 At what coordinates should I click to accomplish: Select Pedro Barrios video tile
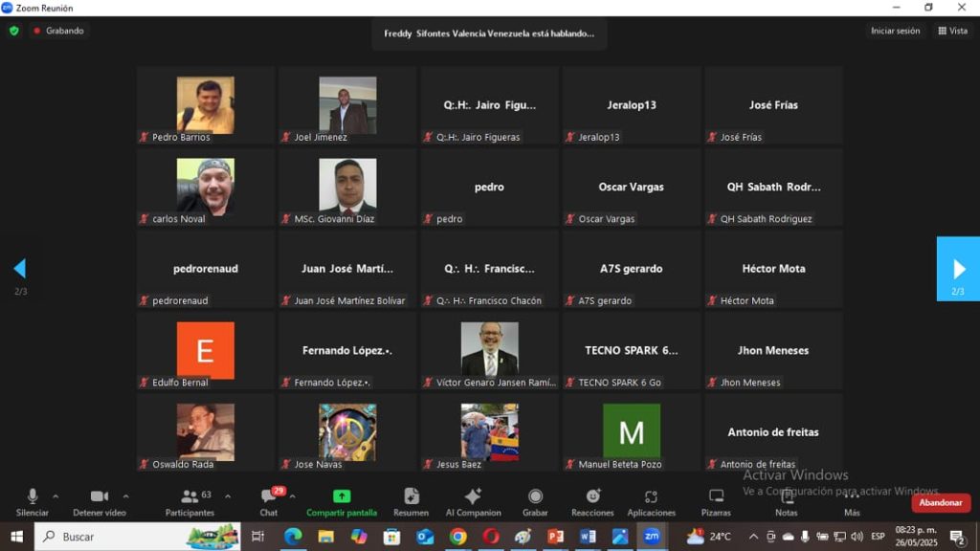coord(206,105)
